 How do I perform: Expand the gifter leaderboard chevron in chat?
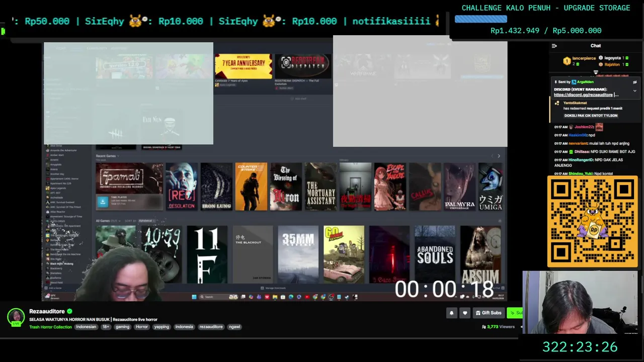pos(596,72)
